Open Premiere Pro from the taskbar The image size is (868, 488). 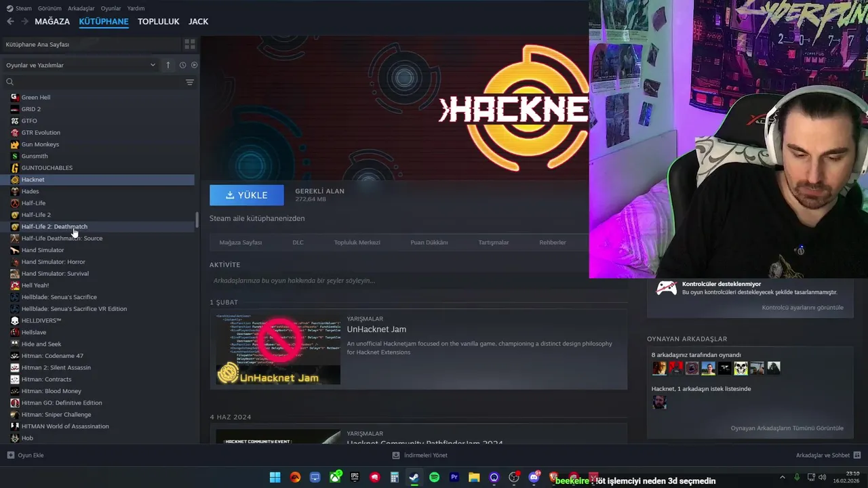coord(454,477)
